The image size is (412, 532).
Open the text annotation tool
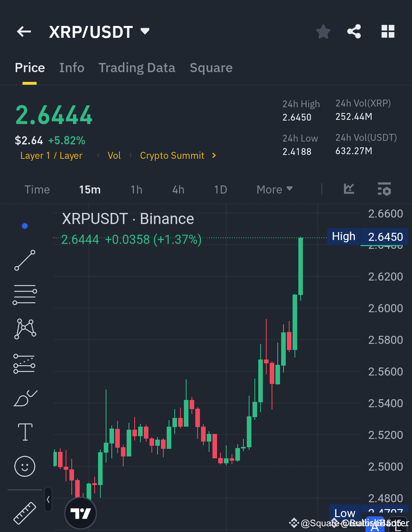(x=24, y=431)
